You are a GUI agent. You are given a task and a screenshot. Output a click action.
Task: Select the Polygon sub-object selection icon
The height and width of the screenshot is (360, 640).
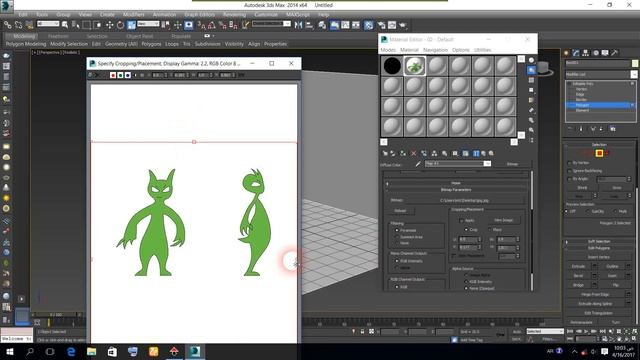pos(599,153)
